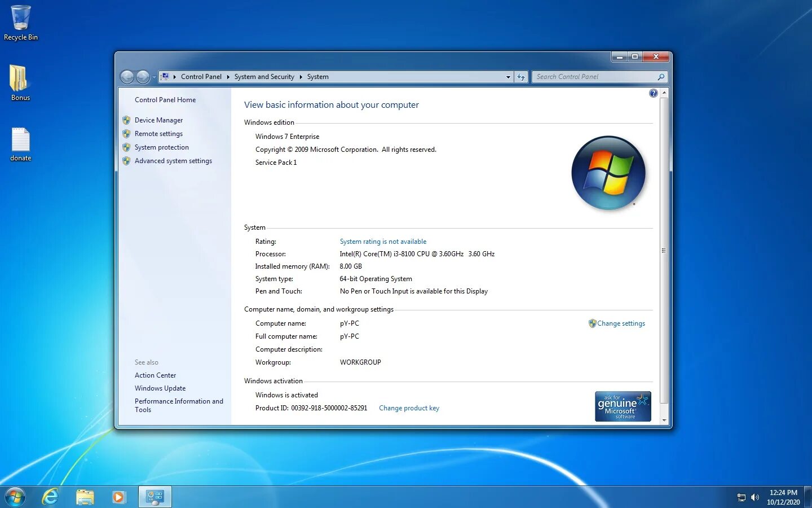Image resolution: width=812 pixels, height=508 pixels.
Task: Go to System and Security breadcrumb
Action: click(x=264, y=77)
